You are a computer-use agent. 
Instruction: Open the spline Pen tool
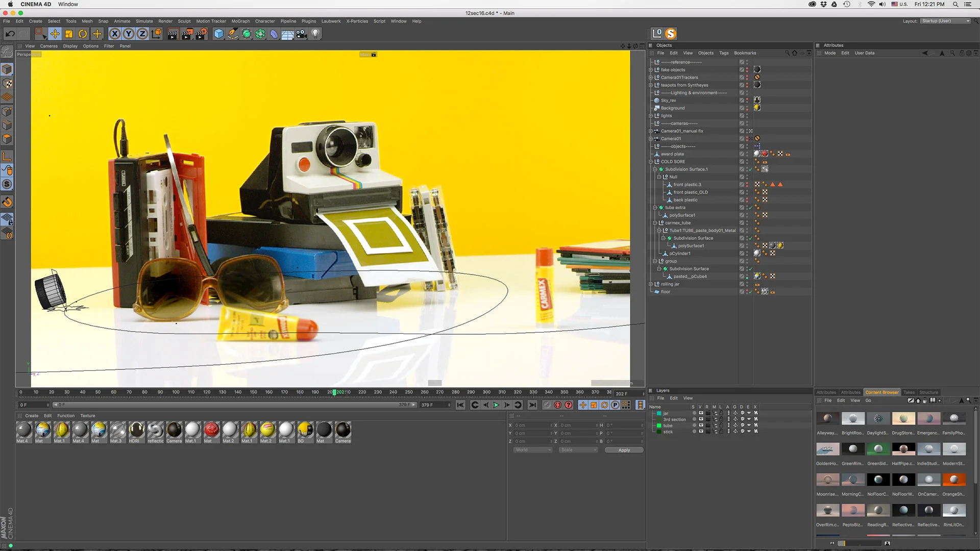pyautogui.click(x=232, y=34)
